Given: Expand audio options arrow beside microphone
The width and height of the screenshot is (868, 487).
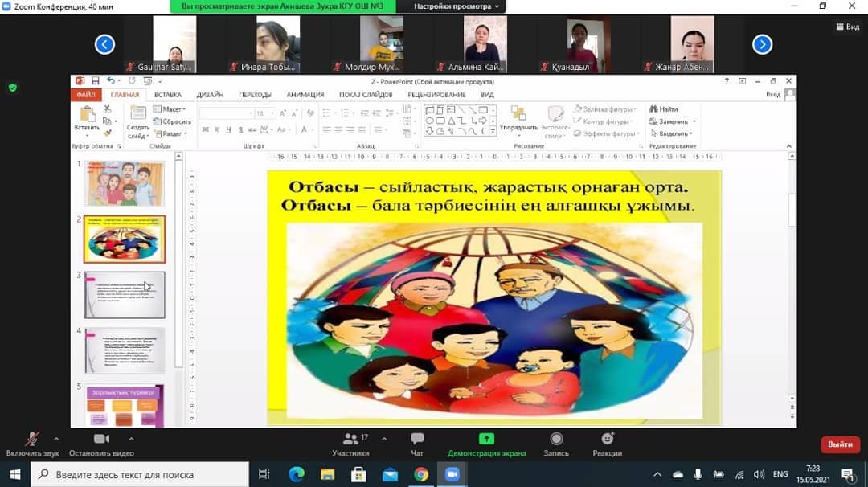Looking at the screenshot, I should pyautogui.click(x=56, y=439).
